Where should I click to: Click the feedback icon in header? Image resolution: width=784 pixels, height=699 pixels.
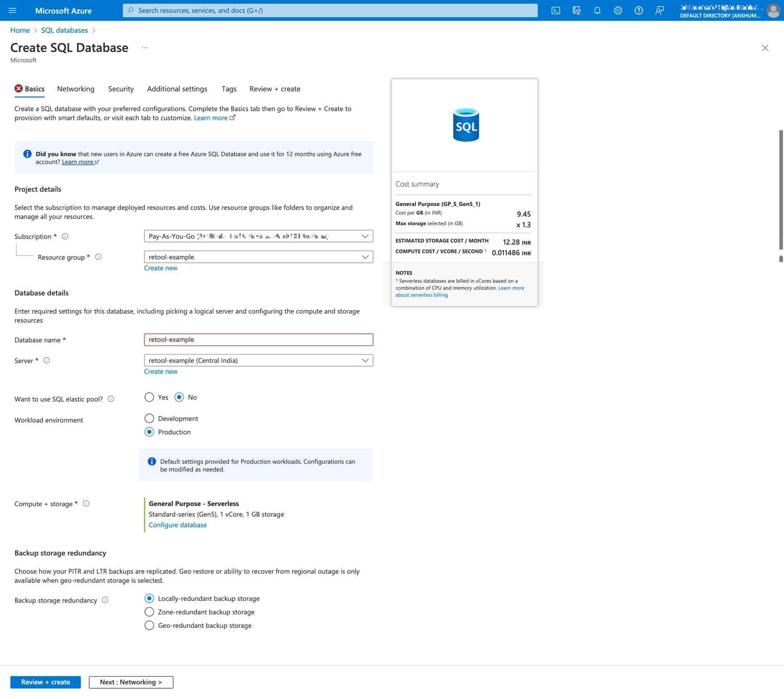(659, 10)
